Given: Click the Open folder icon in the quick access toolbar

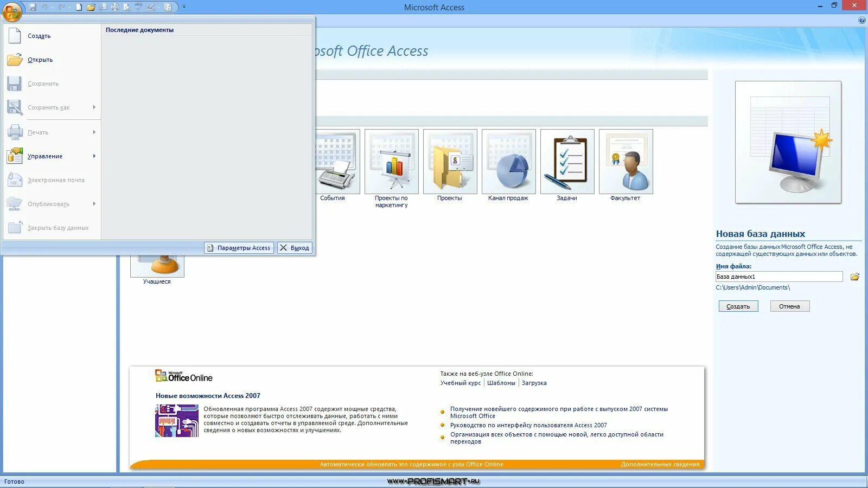Looking at the screenshot, I should pos(91,7).
